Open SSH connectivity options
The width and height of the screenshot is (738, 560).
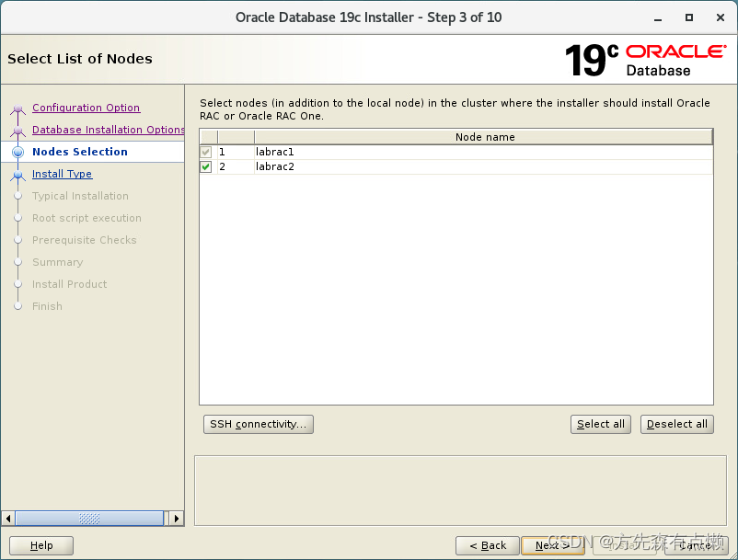click(259, 424)
